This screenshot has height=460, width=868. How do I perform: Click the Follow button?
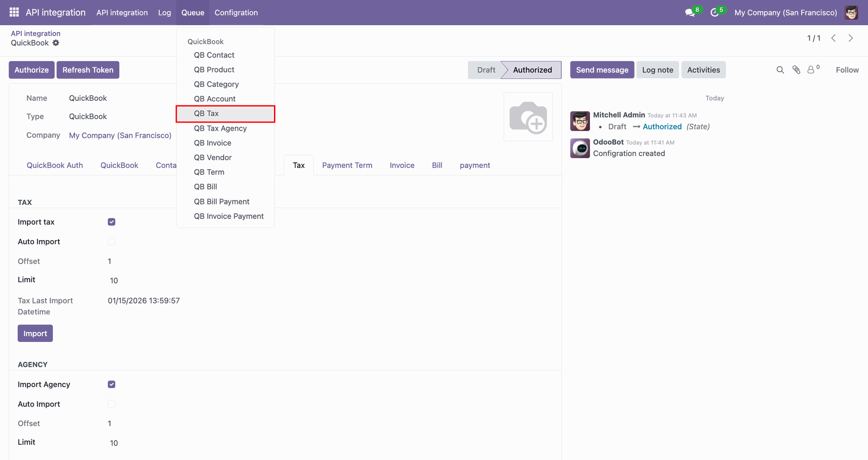coord(847,70)
